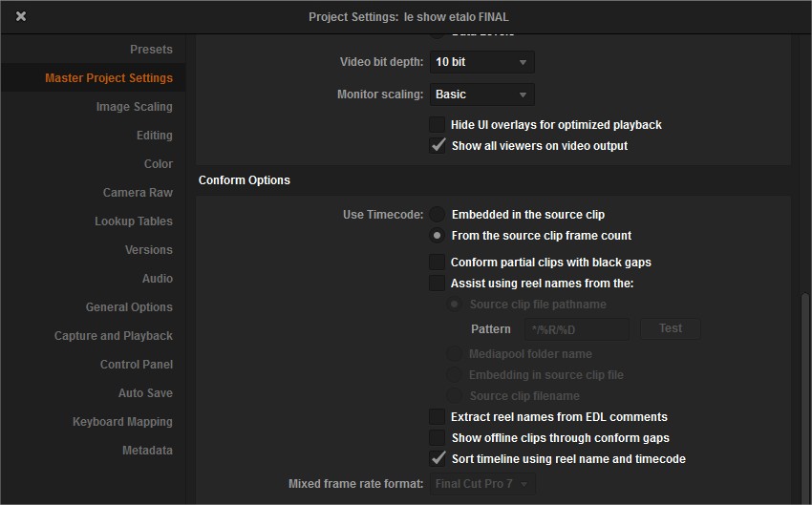Enable Extract reel names from EDL comments
The width and height of the screenshot is (812, 505).
(437, 417)
